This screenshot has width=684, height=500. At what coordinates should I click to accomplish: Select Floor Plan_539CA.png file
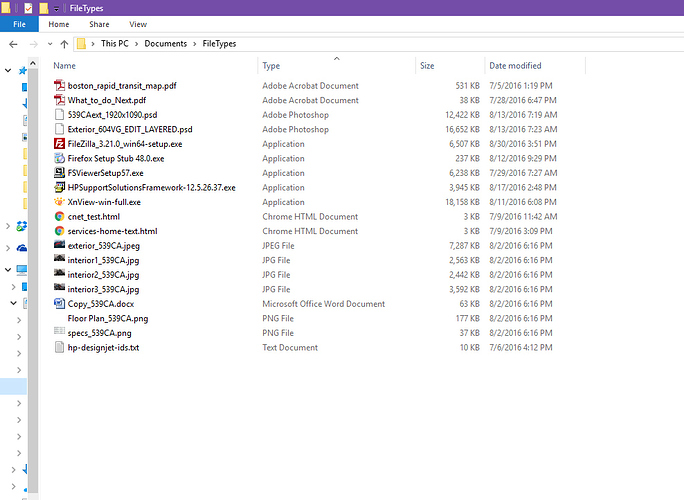pos(108,318)
